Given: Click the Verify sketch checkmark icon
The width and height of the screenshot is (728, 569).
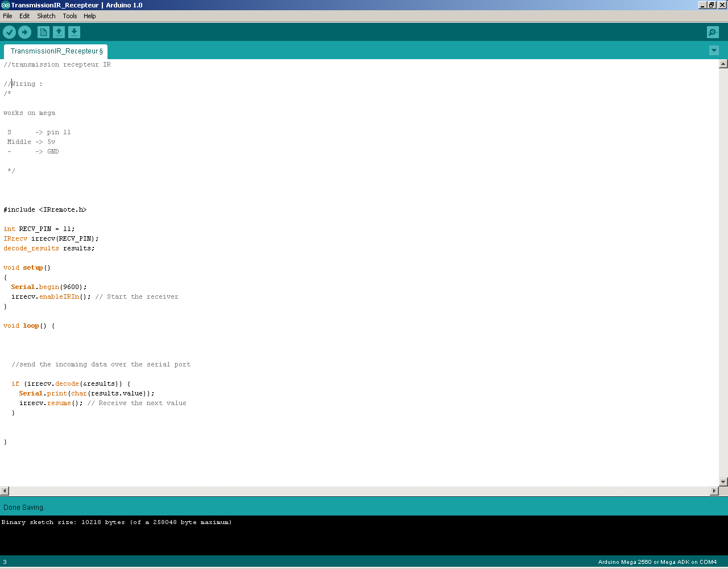Looking at the screenshot, I should point(10,32).
